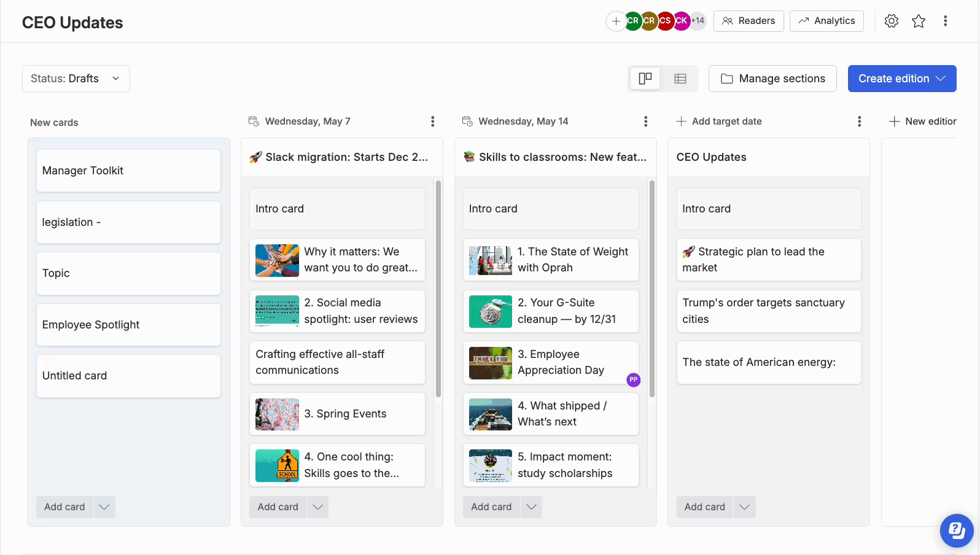980x555 pixels.
Task: Click calendar icon beside Wednesday, May 14
Action: point(467,122)
